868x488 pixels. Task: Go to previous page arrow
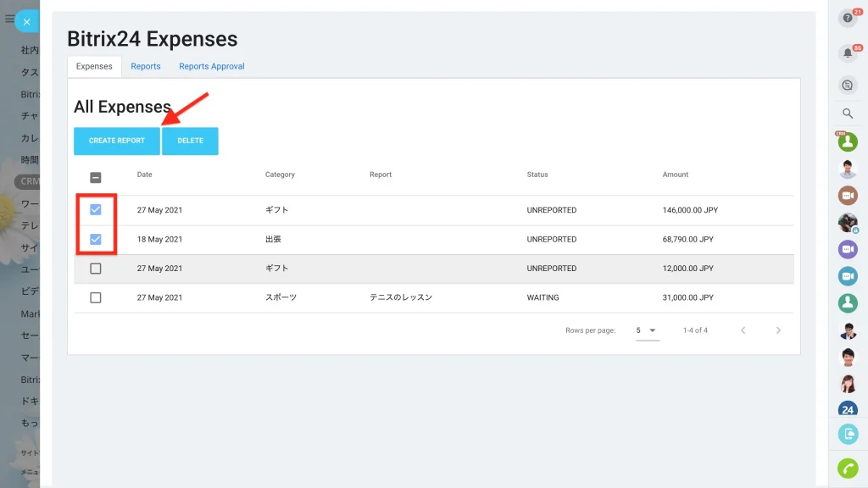(743, 330)
